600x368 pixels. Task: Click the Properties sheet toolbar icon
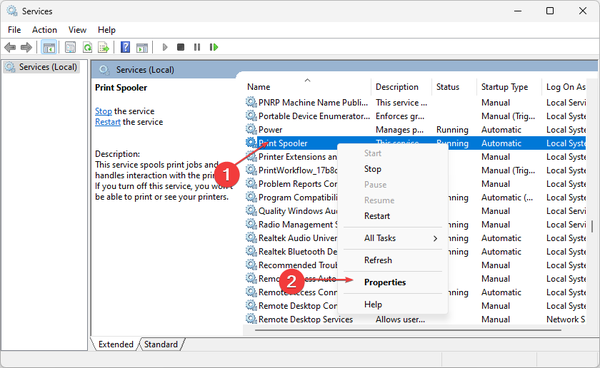[x=70, y=47]
